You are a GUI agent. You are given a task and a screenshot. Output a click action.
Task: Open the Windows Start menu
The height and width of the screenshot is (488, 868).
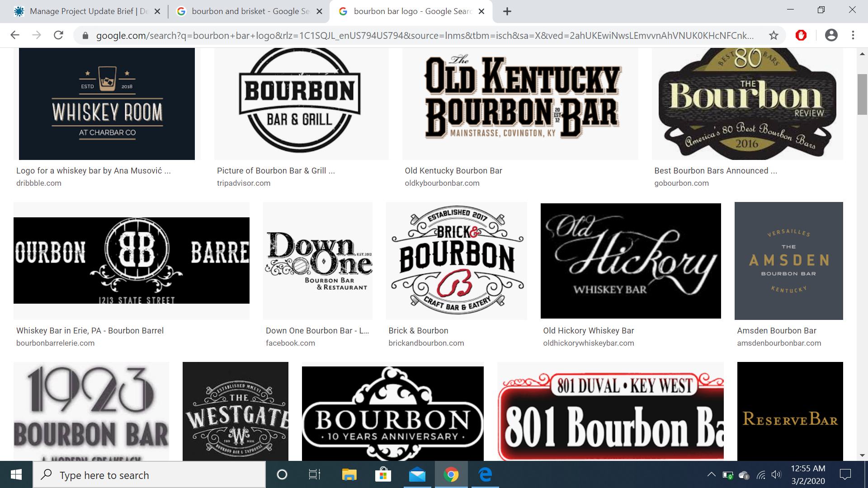coord(16,475)
